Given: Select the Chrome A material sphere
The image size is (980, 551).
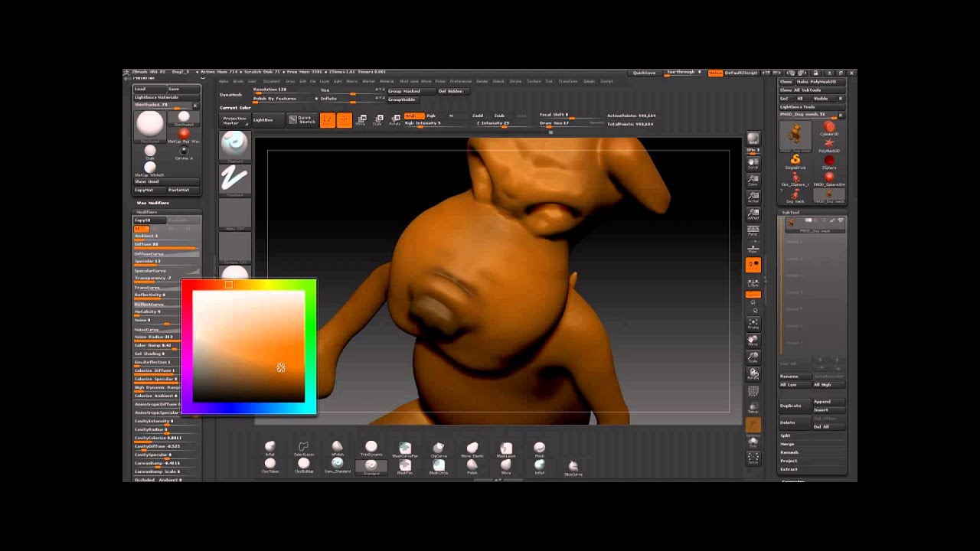Looking at the screenshot, I should click(184, 152).
